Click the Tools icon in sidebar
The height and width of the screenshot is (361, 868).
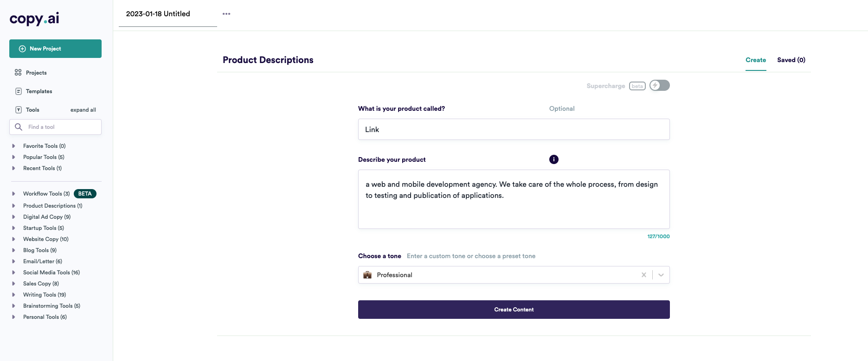pos(19,110)
